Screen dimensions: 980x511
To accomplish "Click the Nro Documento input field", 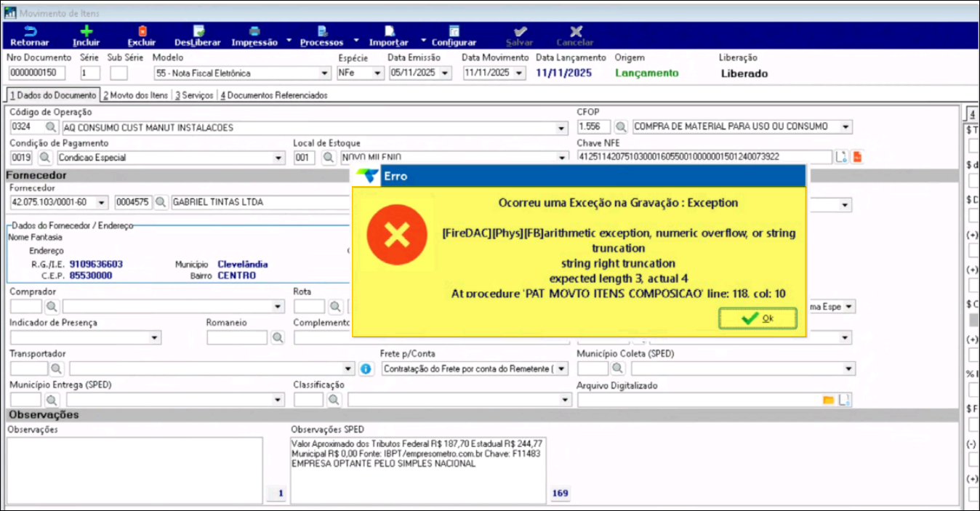I will [x=37, y=73].
